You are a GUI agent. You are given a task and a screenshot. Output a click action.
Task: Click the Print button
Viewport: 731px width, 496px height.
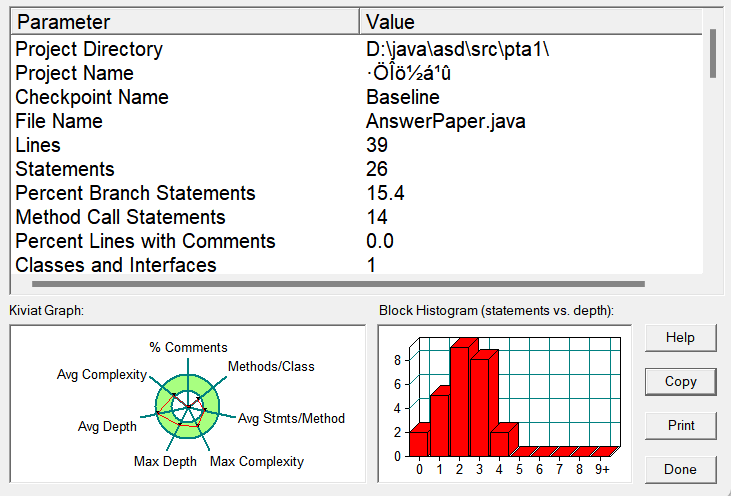pyautogui.click(x=680, y=426)
